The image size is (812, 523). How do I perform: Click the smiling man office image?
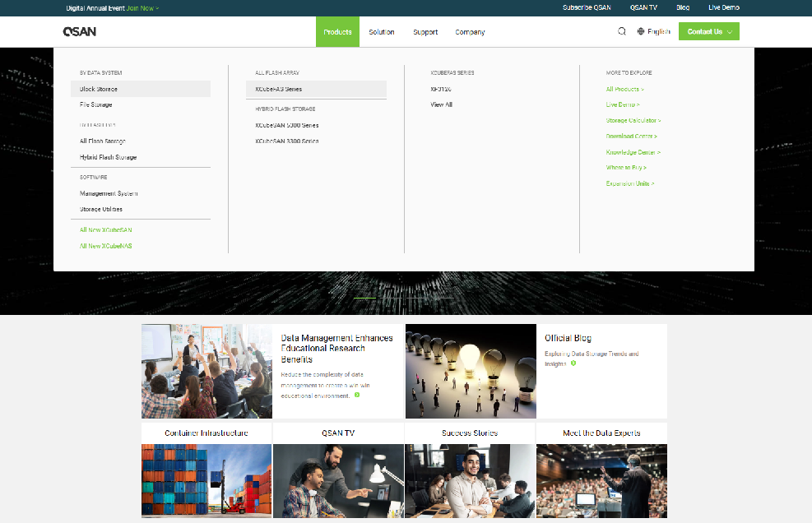pyautogui.click(x=470, y=481)
